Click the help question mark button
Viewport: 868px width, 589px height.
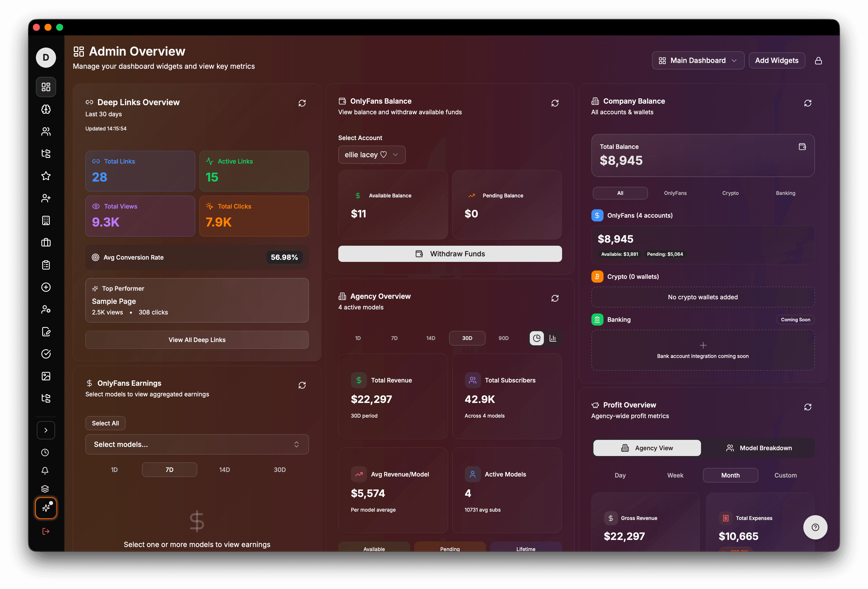click(x=815, y=527)
